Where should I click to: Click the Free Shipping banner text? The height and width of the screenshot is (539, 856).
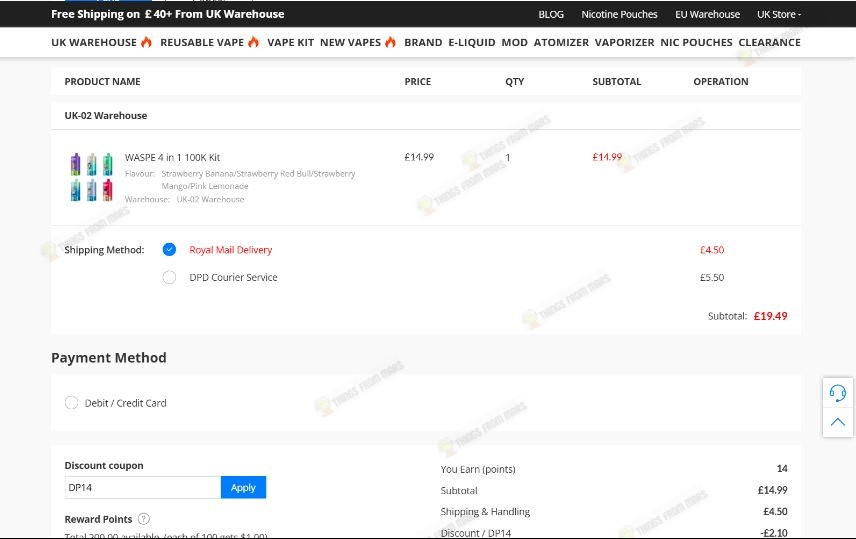point(168,14)
